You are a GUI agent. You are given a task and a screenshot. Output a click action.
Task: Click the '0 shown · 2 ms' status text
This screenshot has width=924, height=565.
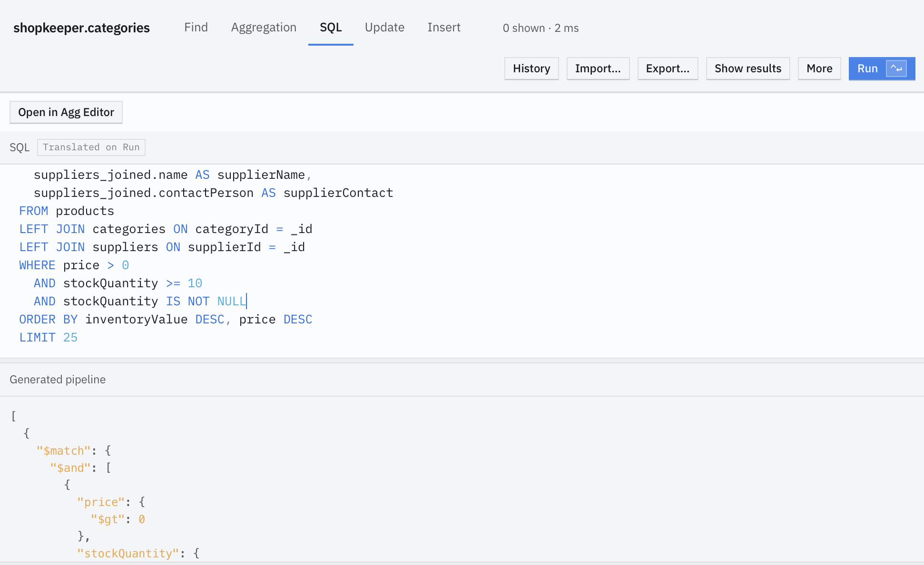click(x=541, y=28)
